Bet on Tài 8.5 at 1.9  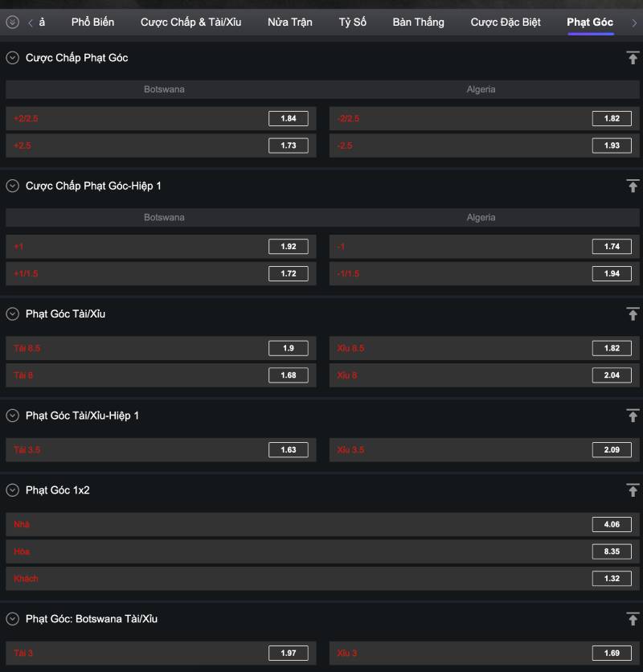point(288,348)
